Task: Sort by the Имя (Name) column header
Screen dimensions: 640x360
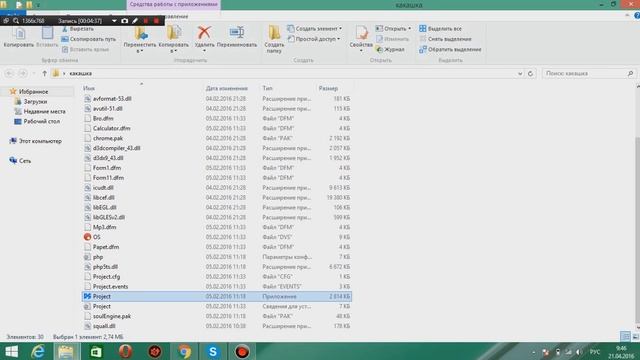Action: coord(89,88)
